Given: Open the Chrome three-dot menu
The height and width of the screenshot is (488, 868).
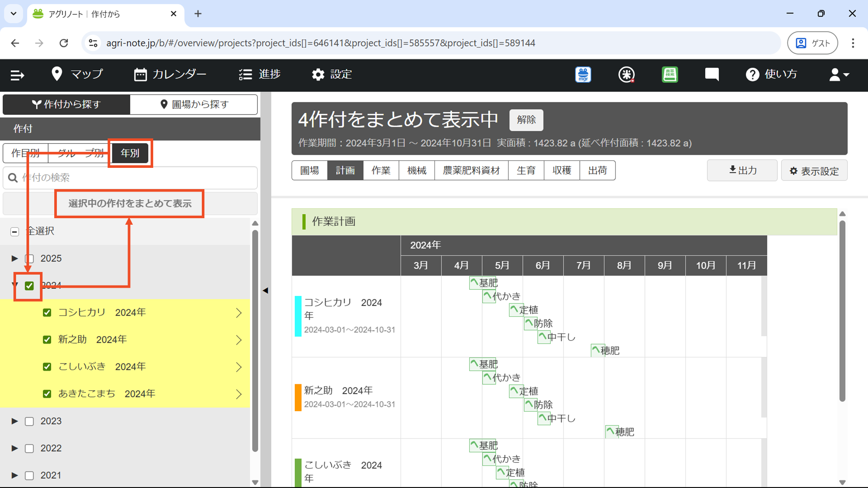Looking at the screenshot, I should click(x=853, y=43).
